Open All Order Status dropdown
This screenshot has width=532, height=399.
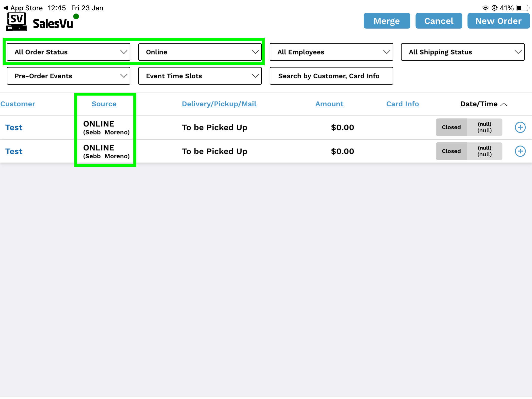point(68,52)
